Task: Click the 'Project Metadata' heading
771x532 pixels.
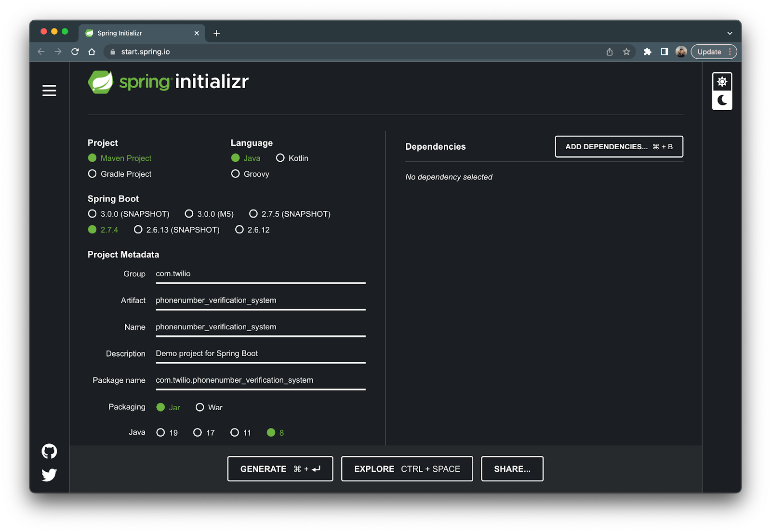Action: click(123, 255)
